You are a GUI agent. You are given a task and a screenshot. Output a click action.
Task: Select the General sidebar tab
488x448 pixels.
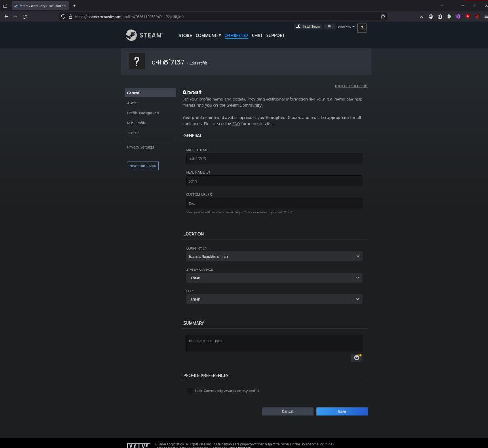(150, 93)
